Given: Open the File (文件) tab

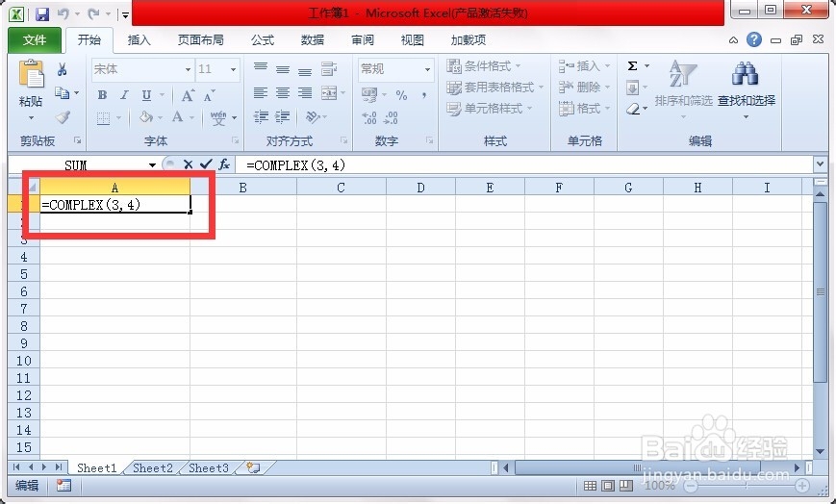Looking at the screenshot, I should pyautogui.click(x=35, y=40).
